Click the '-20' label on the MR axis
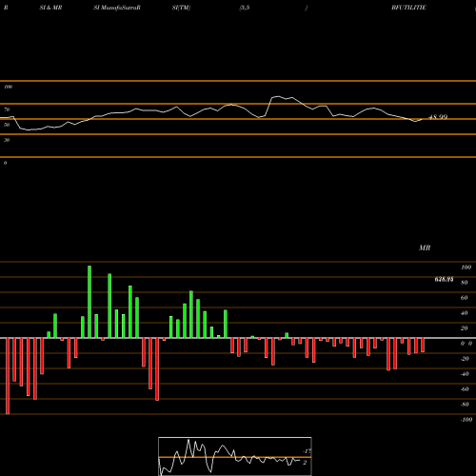This screenshot has width=476, height=476. click(465, 359)
